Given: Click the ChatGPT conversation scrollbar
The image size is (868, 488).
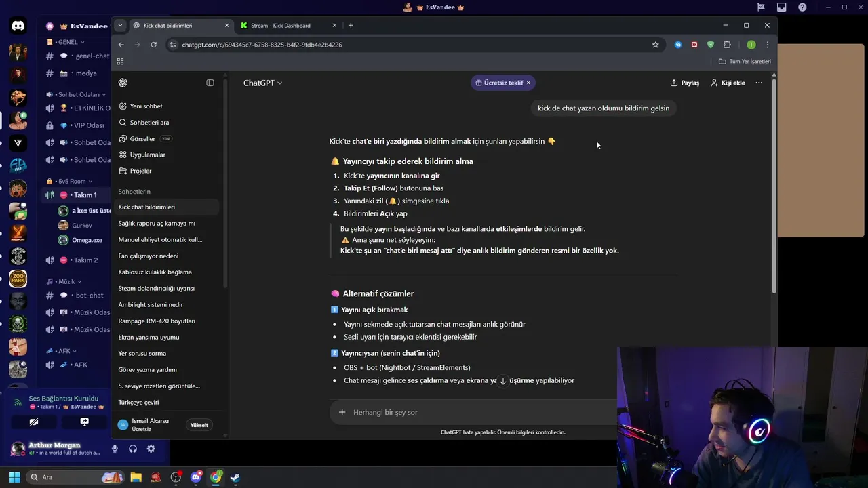Looking at the screenshot, I should 774,186.
